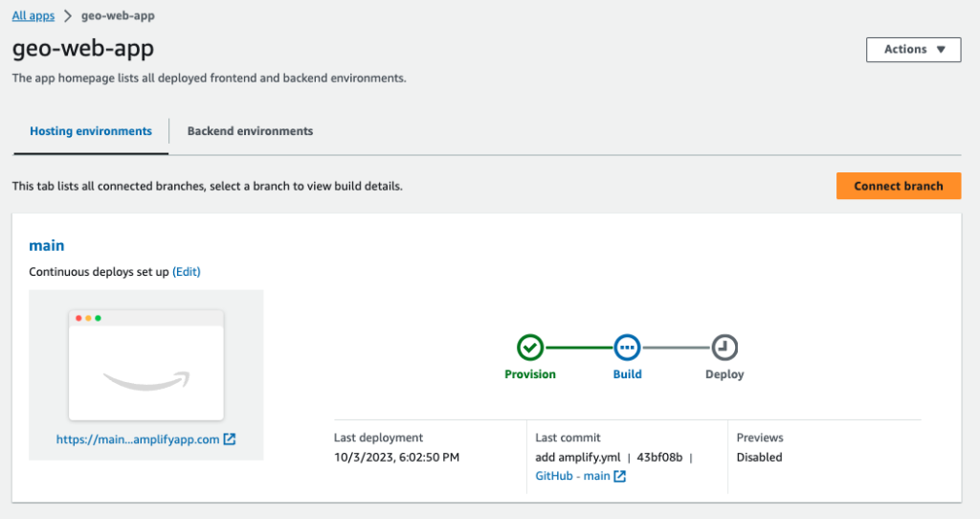Click the green Provision checkmark icon

[530, 347]
